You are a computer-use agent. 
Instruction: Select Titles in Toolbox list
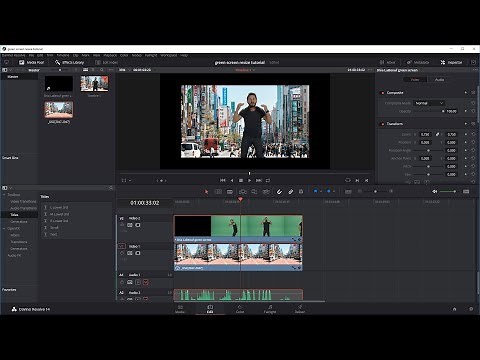(x=14, y=215)
